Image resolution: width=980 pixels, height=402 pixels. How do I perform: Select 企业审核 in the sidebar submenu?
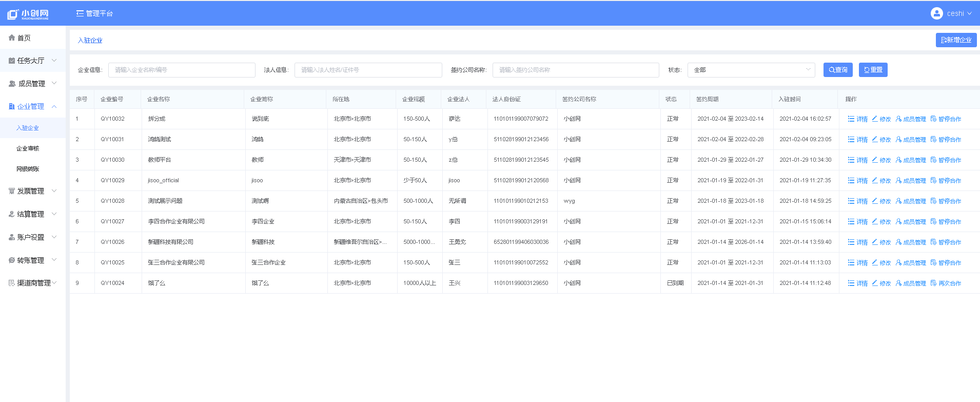point(28,148)
